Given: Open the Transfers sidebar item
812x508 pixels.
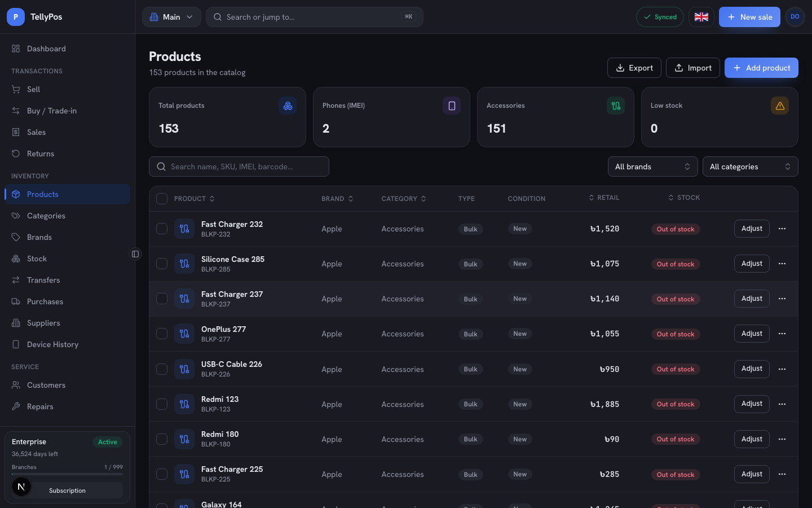Looking at the screenshot, I should [x=67, y=280].
